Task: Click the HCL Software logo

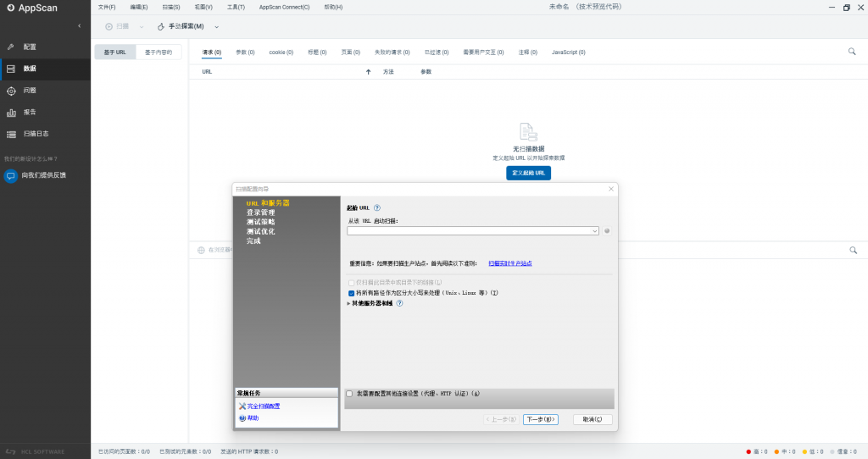Action: [34, 452]
